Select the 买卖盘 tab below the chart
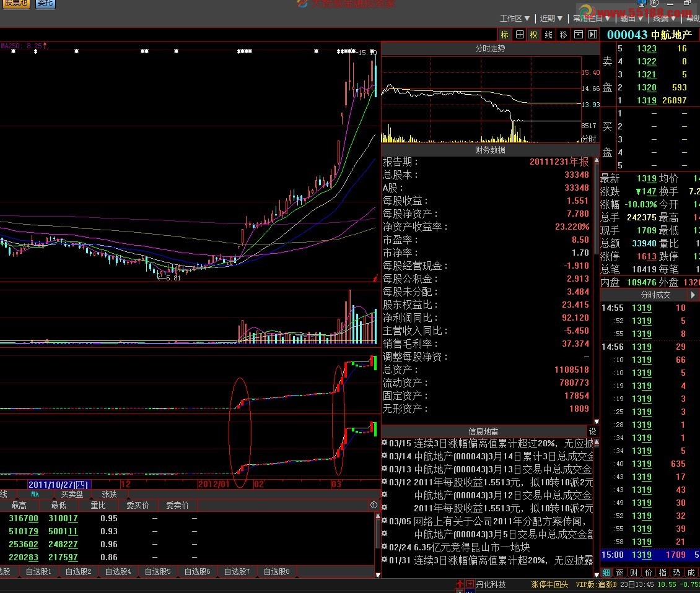 point(72,494)
